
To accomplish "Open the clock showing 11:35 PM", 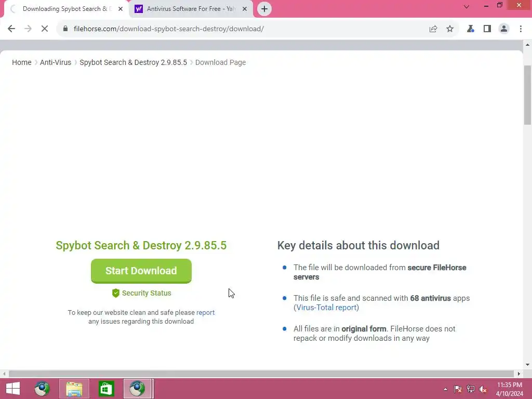I will pos(510,389).
